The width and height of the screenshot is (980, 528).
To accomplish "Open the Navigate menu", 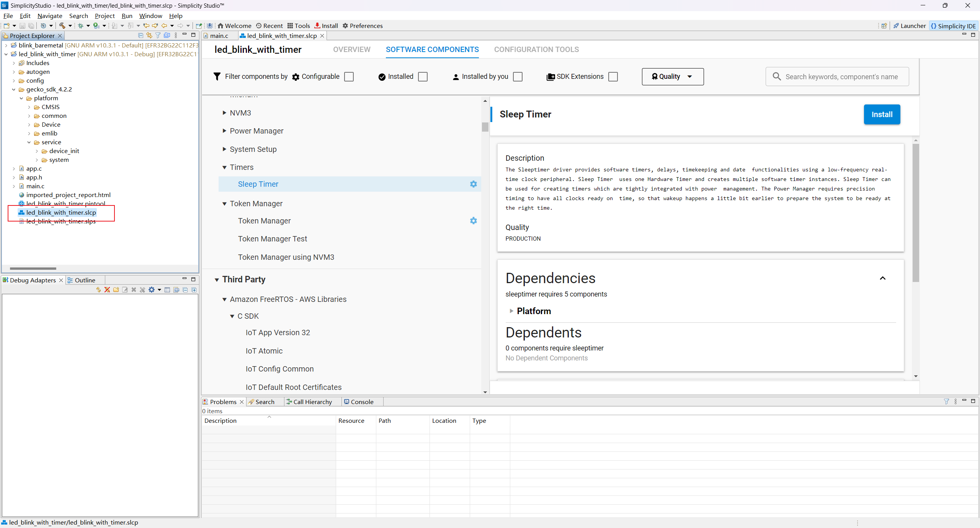I will coord(50,16).
